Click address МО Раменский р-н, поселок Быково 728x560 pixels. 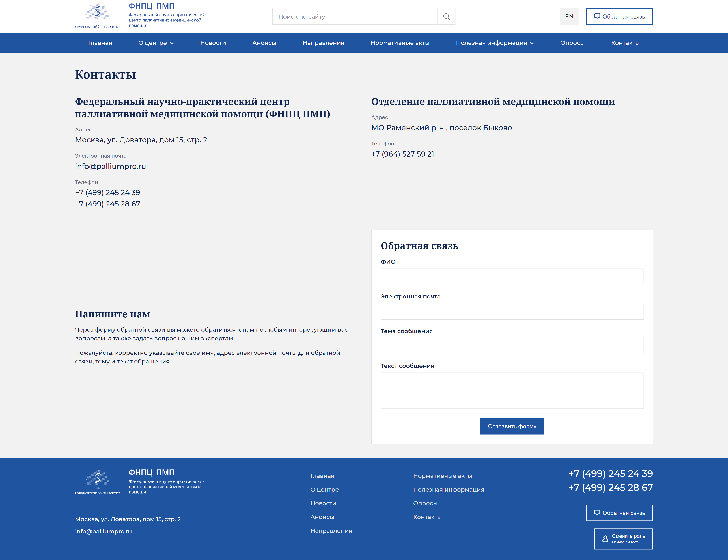(x=441, y=128)
